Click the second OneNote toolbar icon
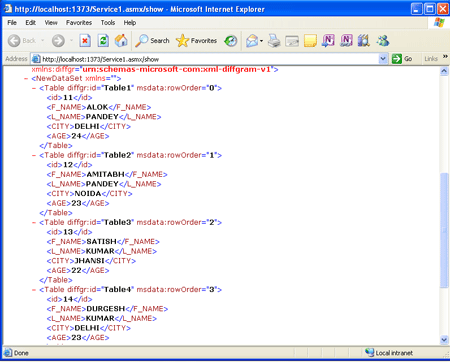450x362 pixels. pyautogui.click(x=346, y=41)
